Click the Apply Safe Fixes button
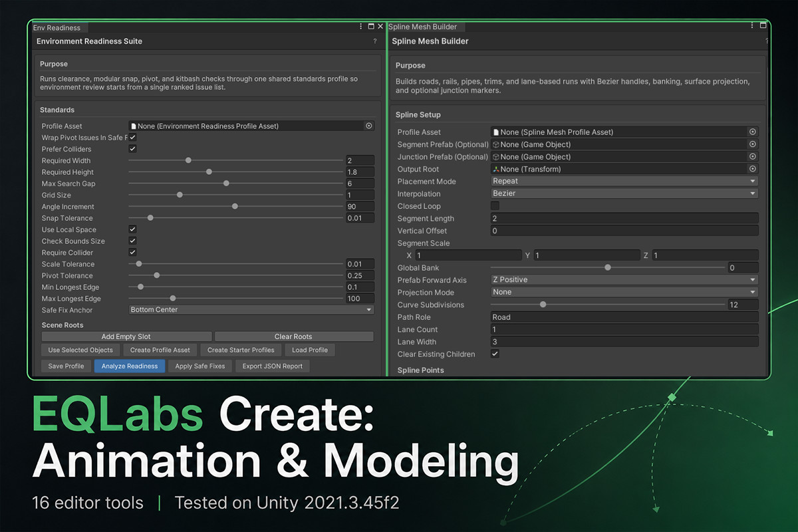Image resolution: width=798 pixels, height=532 pixels. 200,366
